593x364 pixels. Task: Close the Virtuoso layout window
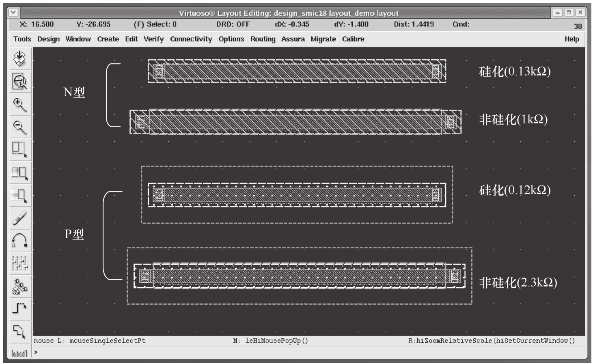[x=580, y=13]
